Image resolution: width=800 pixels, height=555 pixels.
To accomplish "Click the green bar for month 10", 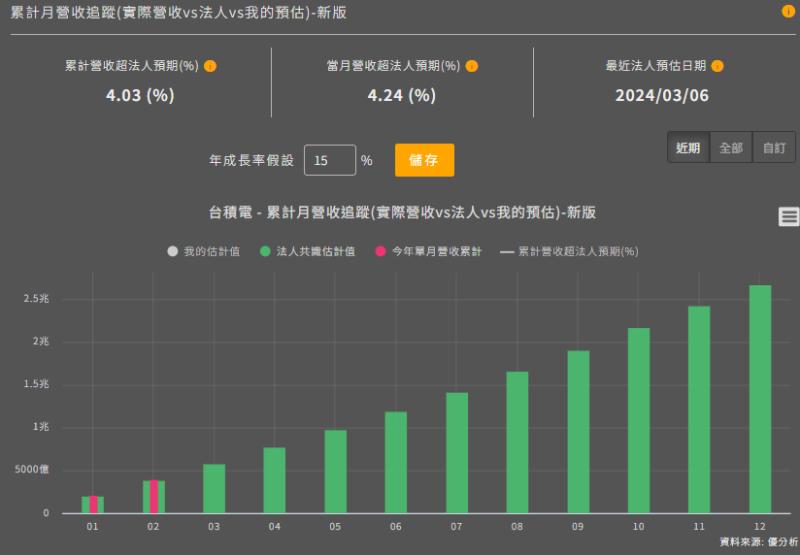I will (x=639, y=420).
